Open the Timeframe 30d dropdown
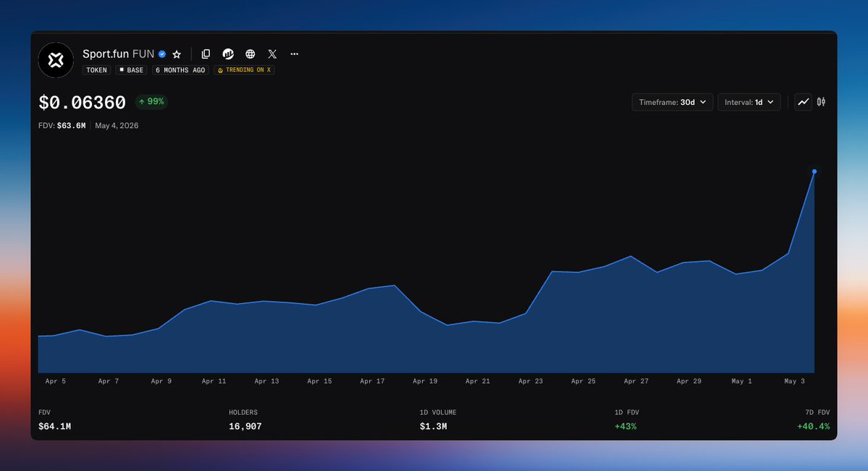868x471 pixels. (672, 102)
